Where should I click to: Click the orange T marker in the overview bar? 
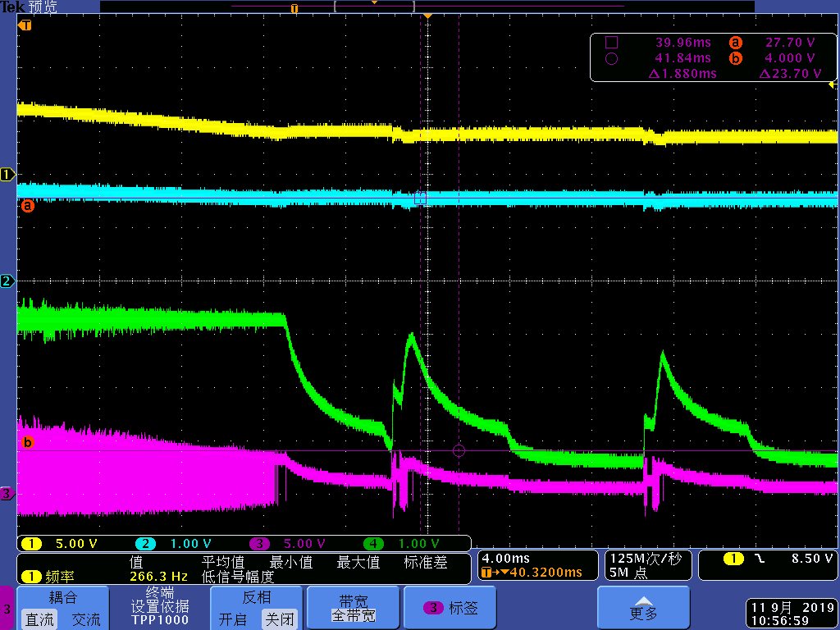click(294, 8)
